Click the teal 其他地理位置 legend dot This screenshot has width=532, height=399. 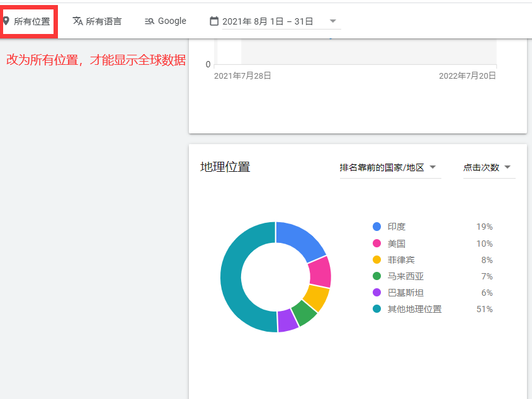coord(376,309)
